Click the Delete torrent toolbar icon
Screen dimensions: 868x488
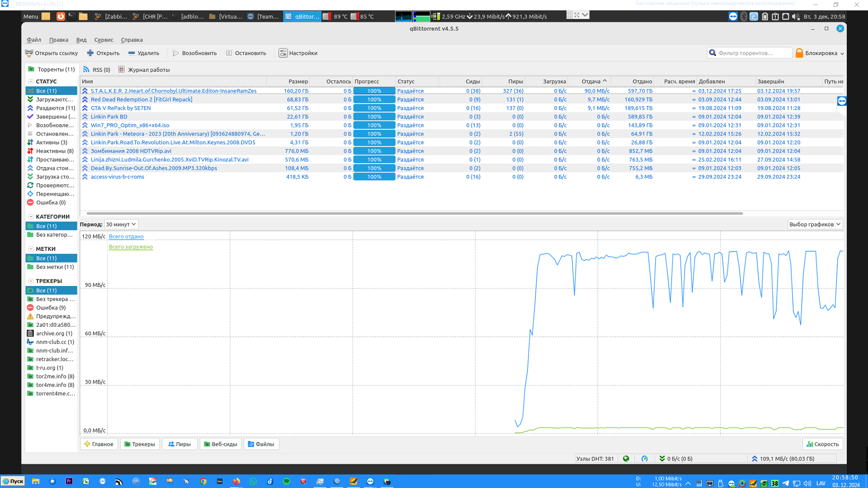[132, 53]
